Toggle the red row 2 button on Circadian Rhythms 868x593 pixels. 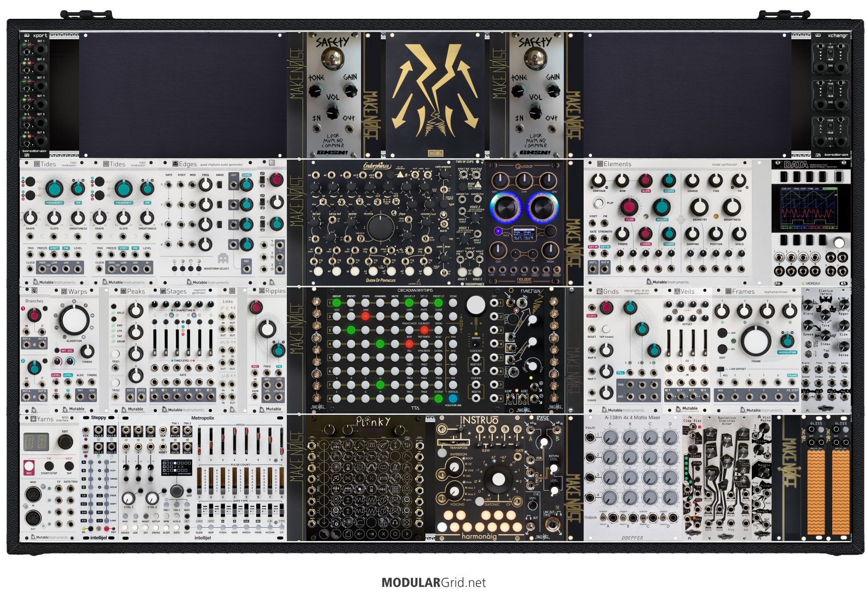point(365,316)
